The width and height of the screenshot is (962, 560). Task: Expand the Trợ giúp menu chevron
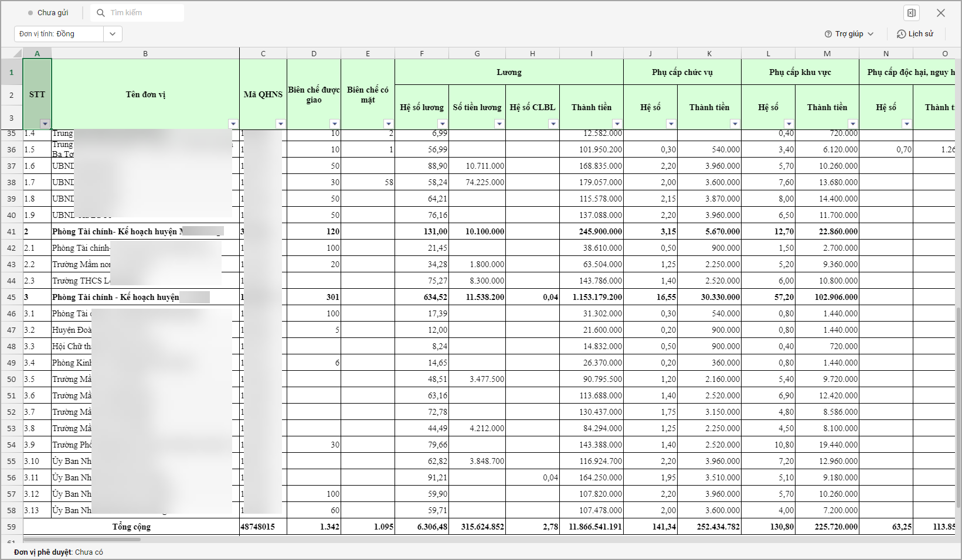[x=871, y=34]
